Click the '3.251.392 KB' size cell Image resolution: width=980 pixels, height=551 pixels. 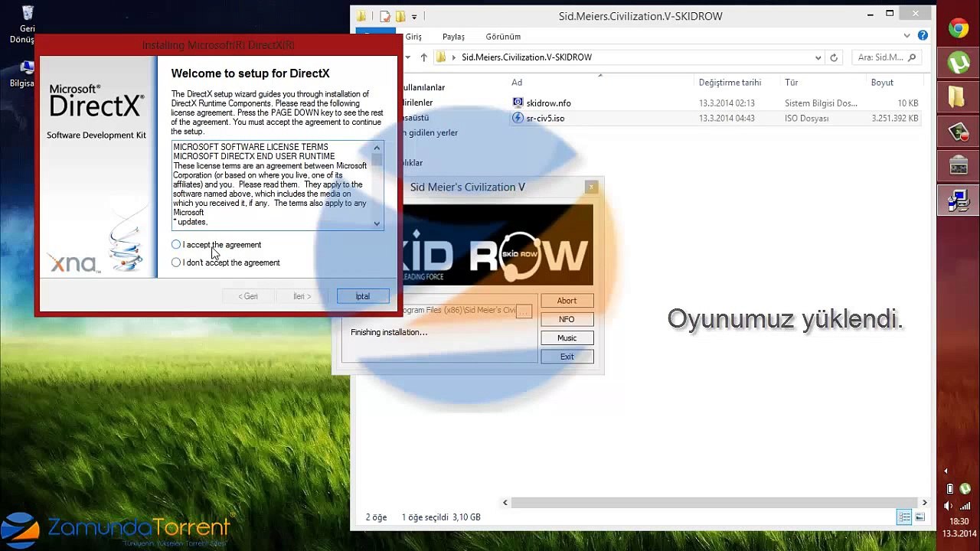click(x=894, y=119)
